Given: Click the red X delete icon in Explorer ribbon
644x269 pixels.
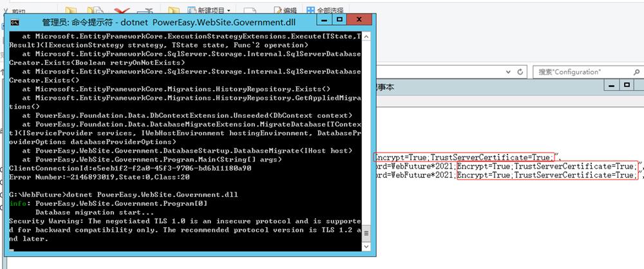Looking at the screenshot, I should pos(119,10).
